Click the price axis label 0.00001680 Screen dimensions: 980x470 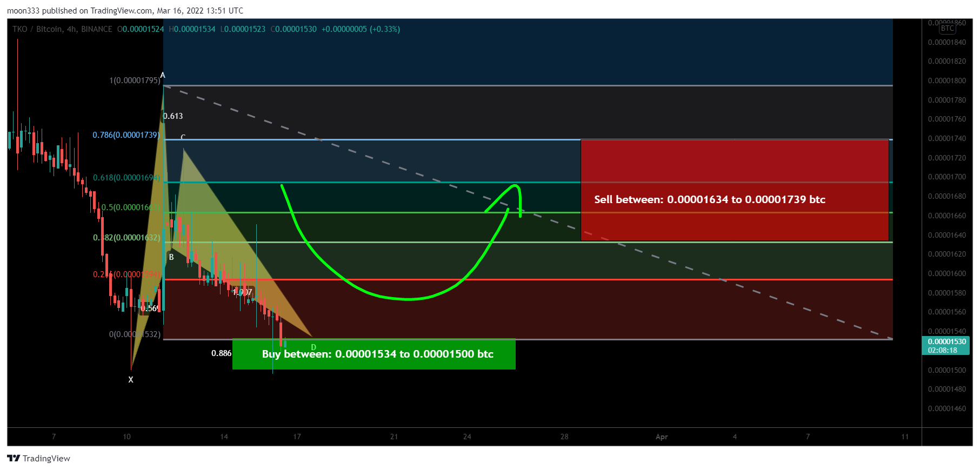pos(946,196)
